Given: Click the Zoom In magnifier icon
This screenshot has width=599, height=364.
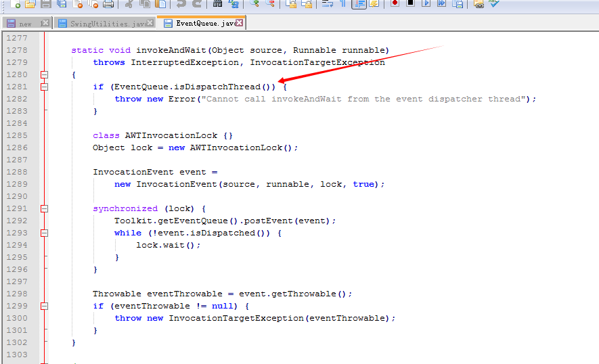Looking at the screenshot, I should [x=254, y=3].
